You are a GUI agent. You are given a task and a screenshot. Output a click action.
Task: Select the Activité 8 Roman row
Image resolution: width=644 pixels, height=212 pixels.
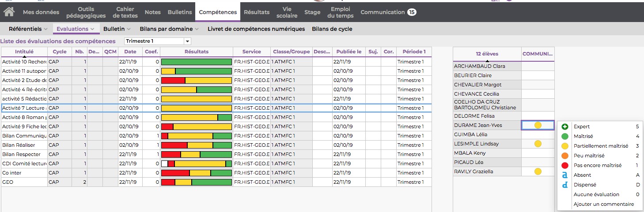(x=216, y=117)
